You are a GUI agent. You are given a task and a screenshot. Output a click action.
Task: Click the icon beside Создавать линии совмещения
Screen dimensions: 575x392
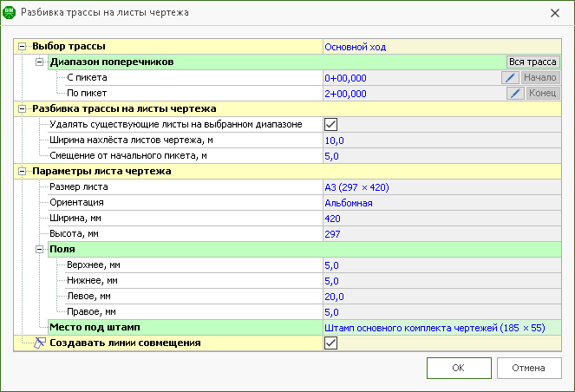coord(38,343)
